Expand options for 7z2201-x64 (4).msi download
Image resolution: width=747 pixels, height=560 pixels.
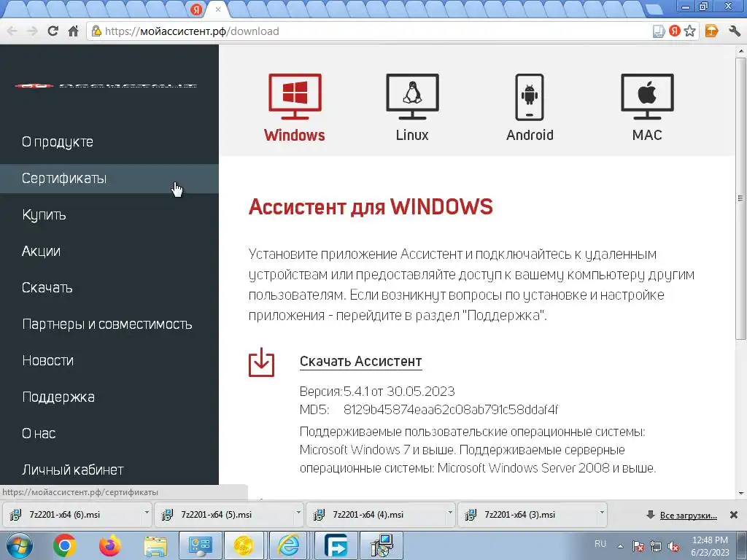click(x=449, y=513)
